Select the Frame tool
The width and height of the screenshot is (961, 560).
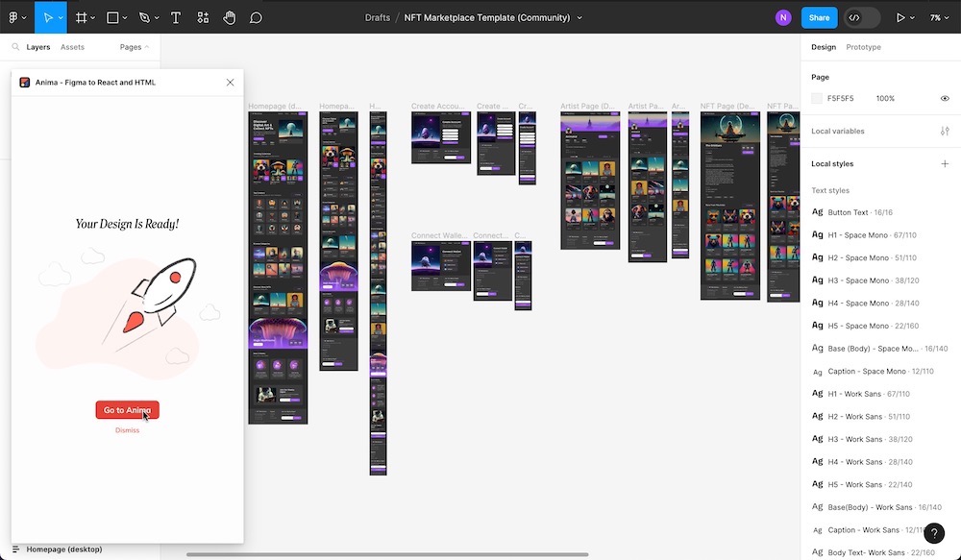[81, 17]
